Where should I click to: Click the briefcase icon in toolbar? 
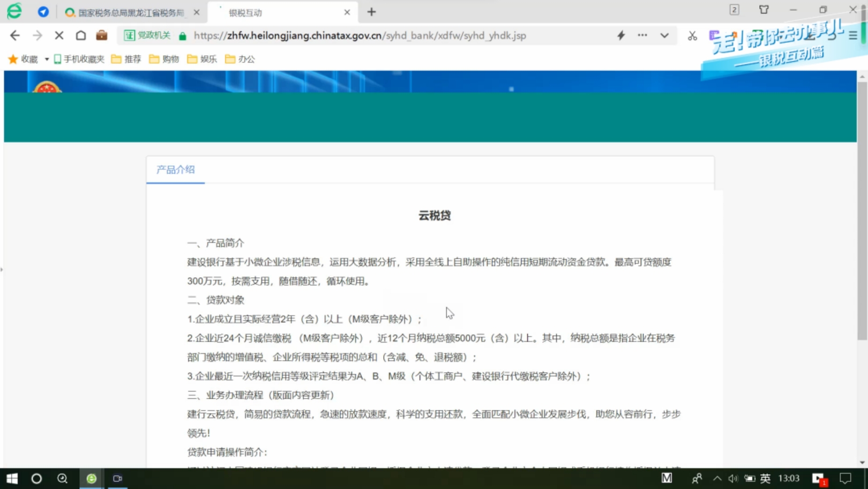tap(101, 35)
